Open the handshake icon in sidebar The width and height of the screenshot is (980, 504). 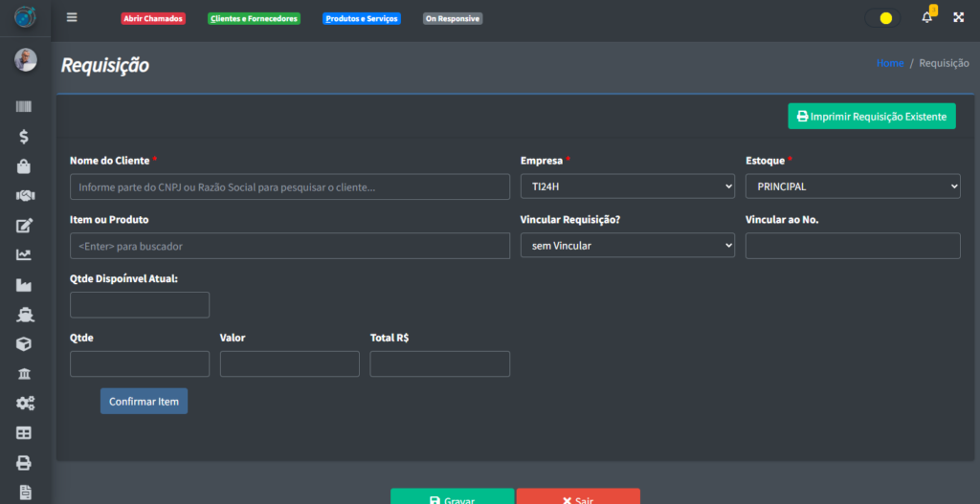coord(25,195)
